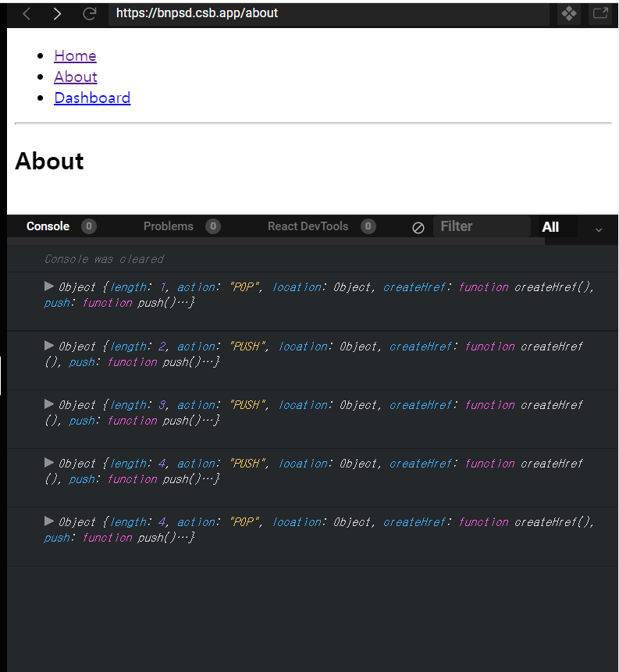
Task: Switch to the Console tab
Action: click(x=48, y=226)
